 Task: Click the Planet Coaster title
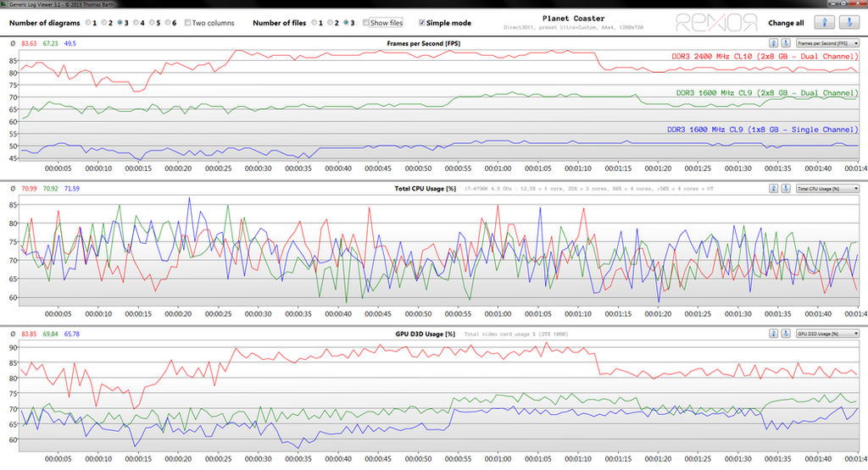(574, 19)
